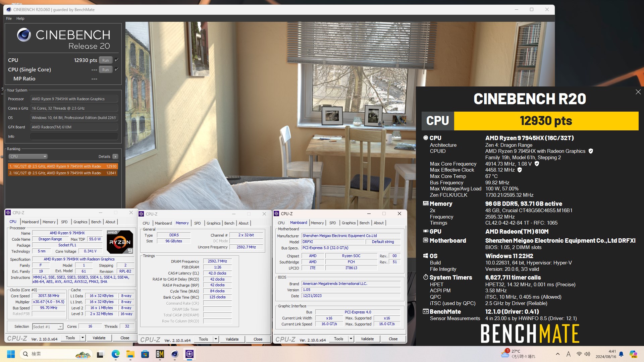Switch to Graphics tab in Mainboard CPU-Z window
Image resolution: width=644 pixels, height=362 pixels.
[349, 223]
